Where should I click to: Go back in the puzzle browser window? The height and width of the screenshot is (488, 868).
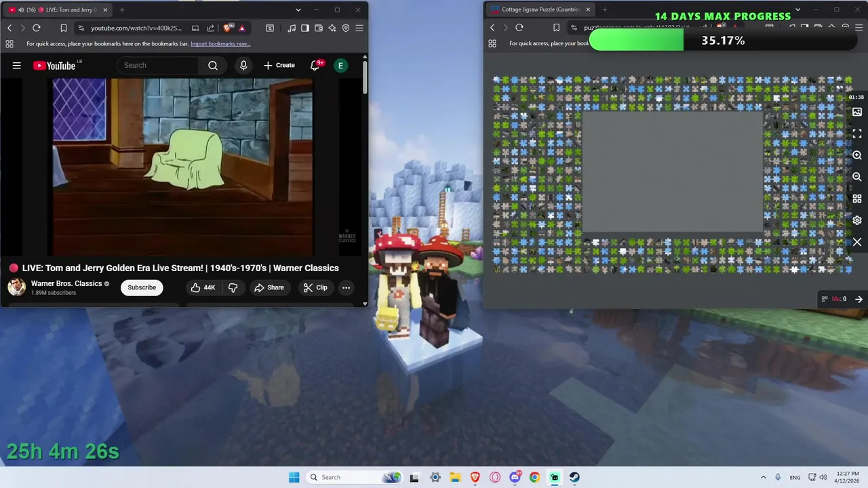pos(492,28)
